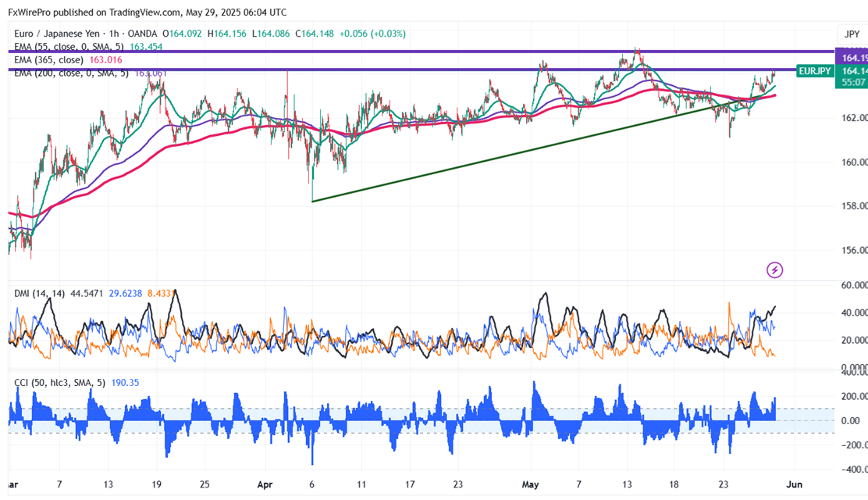Click the 162.00 price axis label
The width and height of the screenshot is (868, 500).
point(854,117)
